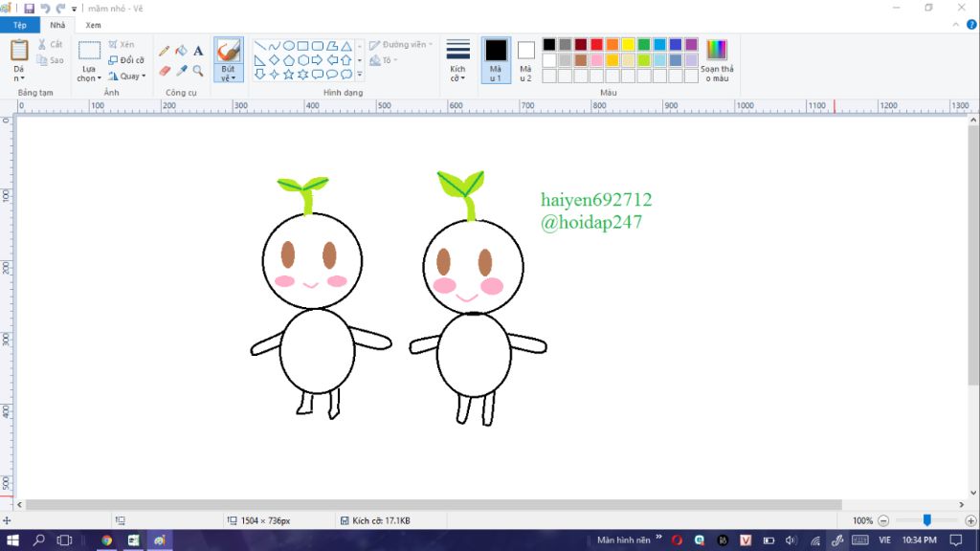Collapse the ribbon with the chevron

pos(956,25)
